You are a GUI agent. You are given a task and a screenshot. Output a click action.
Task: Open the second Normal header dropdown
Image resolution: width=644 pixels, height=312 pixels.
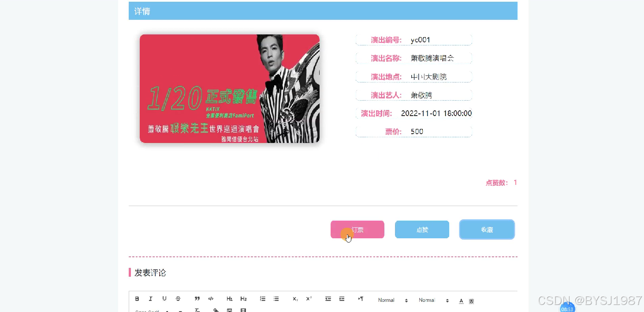coord(434,300)
